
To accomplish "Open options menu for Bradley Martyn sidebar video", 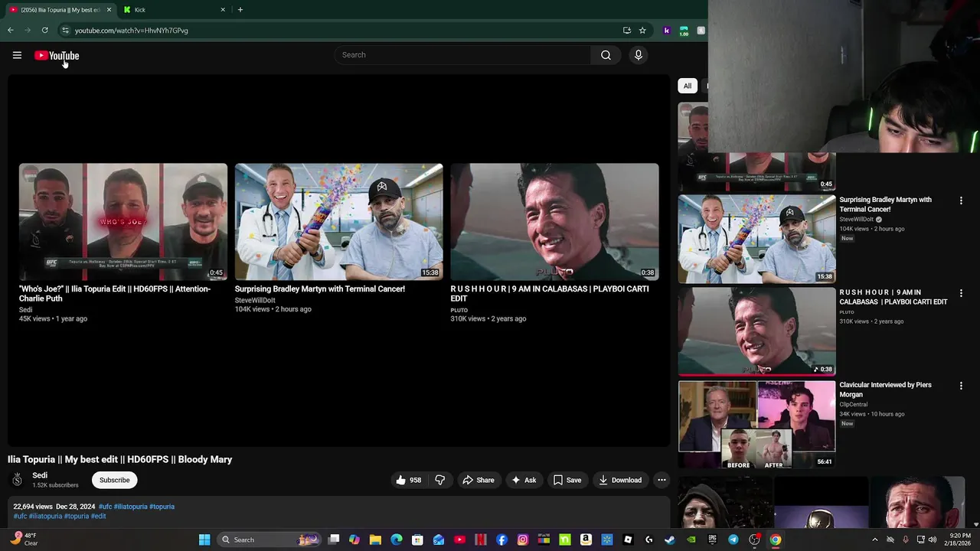I will pyautogui.click(x=961, y=201).
